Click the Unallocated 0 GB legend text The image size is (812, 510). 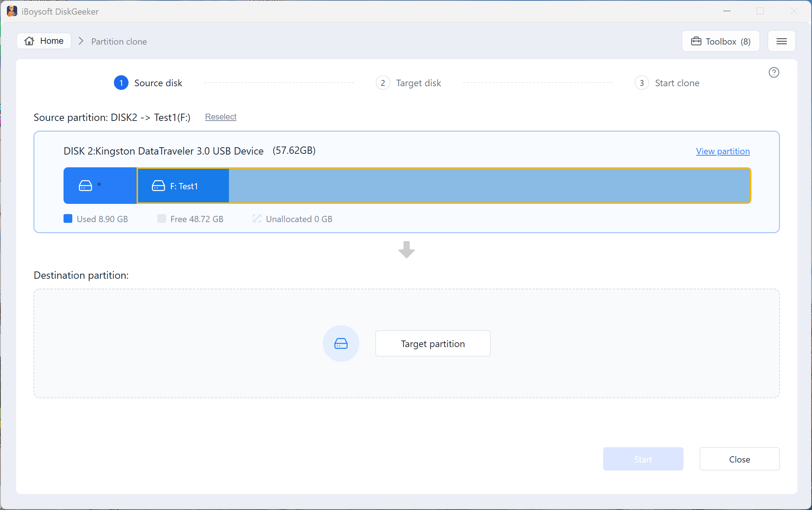point(299,219)
